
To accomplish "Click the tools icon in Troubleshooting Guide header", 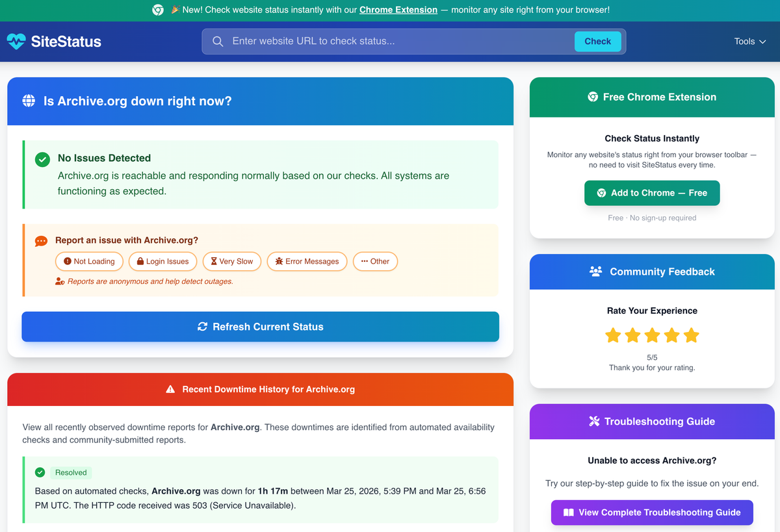I will (x=594, y=422).
